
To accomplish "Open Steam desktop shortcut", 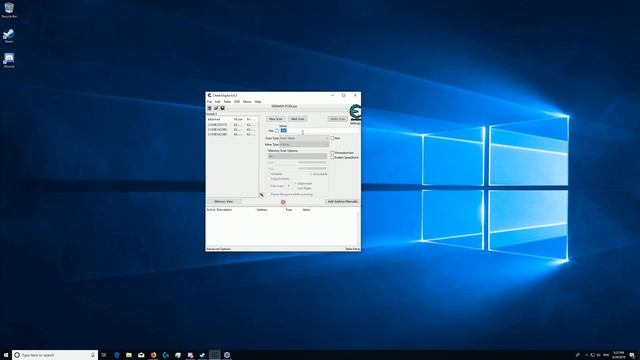I will tap(9, 36).
